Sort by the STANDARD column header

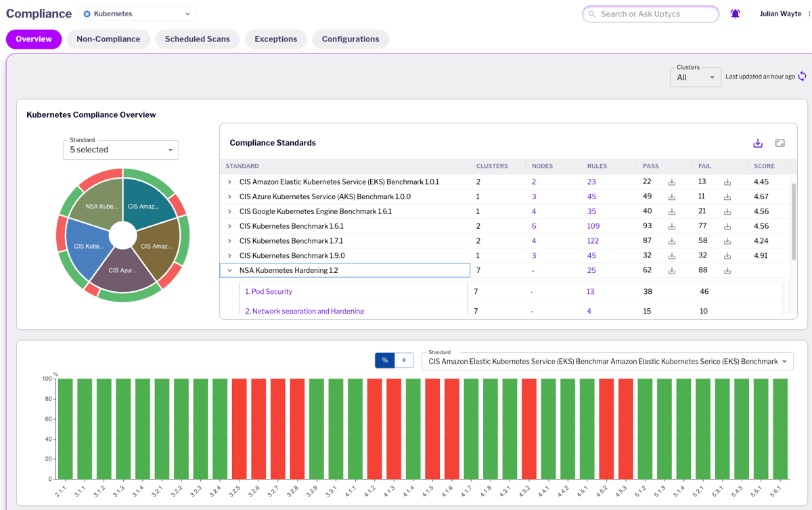(242, 166)
